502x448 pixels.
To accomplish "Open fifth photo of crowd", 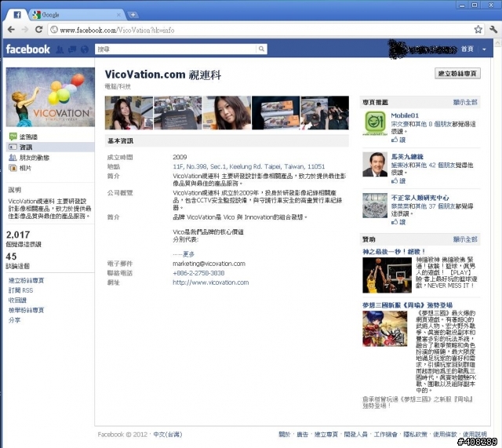I will [x=325, y=113].
